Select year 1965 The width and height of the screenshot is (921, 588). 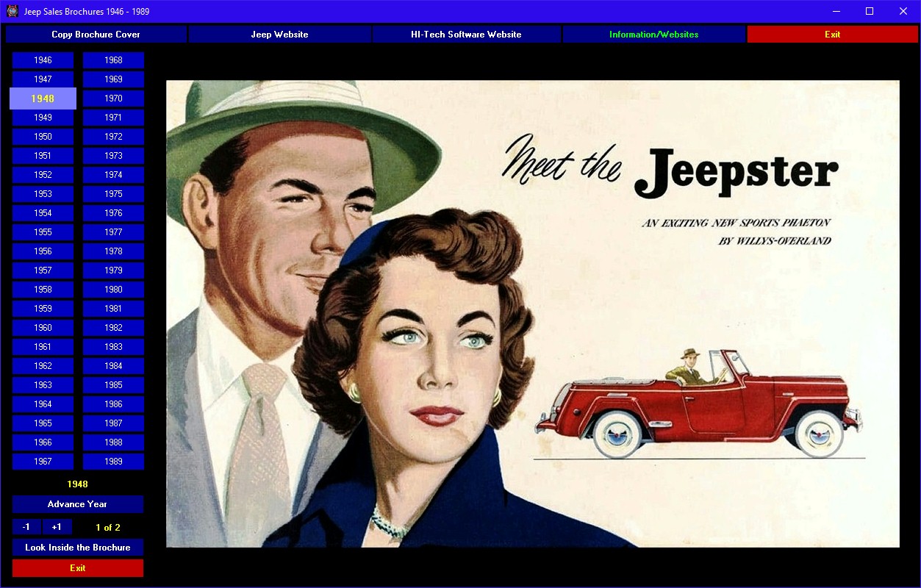pyautogui.click(x=43, y=423)
